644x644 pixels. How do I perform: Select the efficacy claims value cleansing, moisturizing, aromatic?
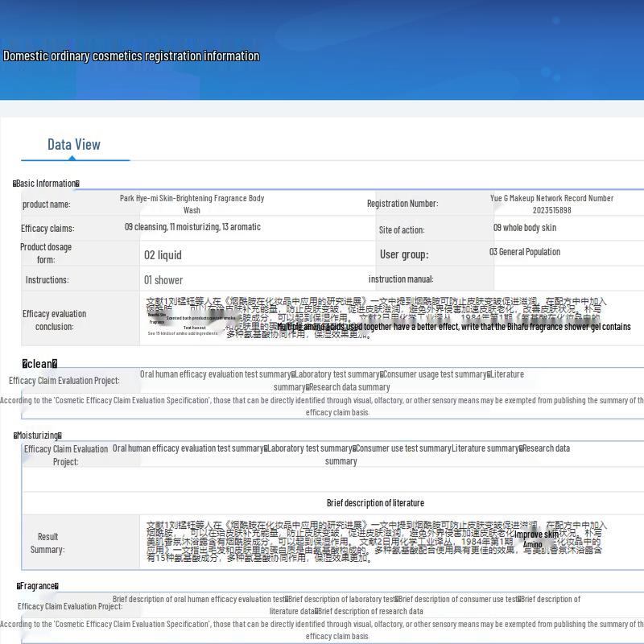(192, 227)
